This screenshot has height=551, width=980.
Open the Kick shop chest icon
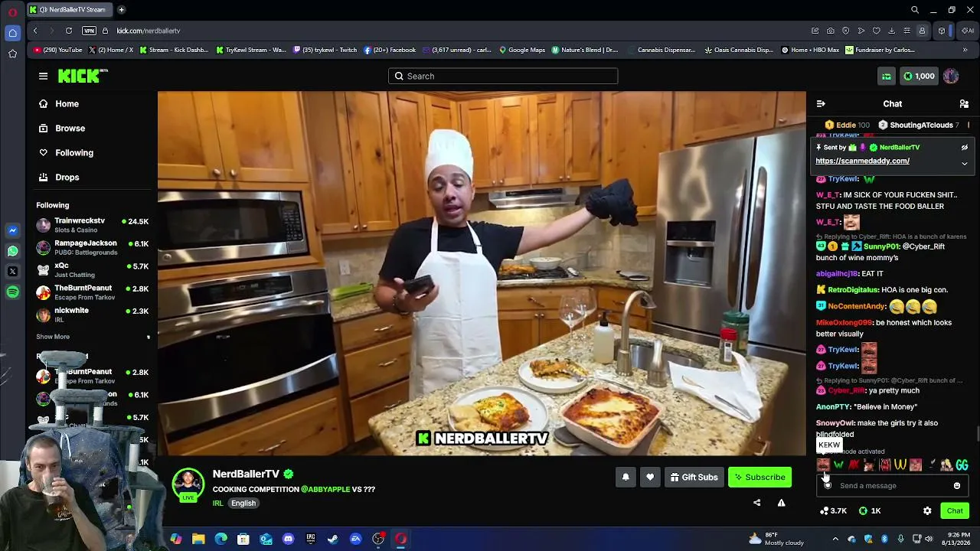pos(887,76)
